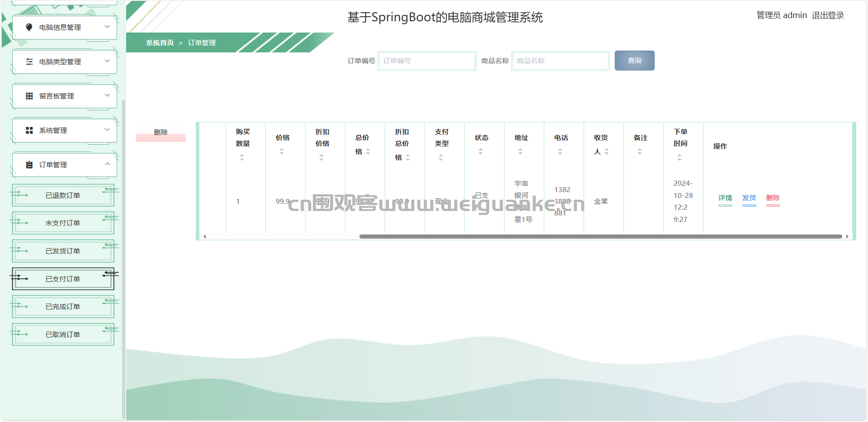
Task: Sort by 状态 column arrows
Action: (x=481, y=151)
